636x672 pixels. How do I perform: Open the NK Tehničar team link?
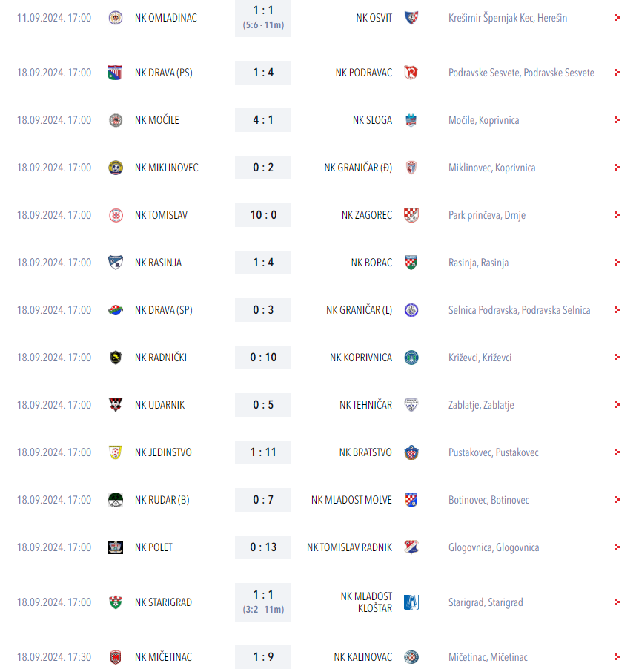[x=365, y=405]
